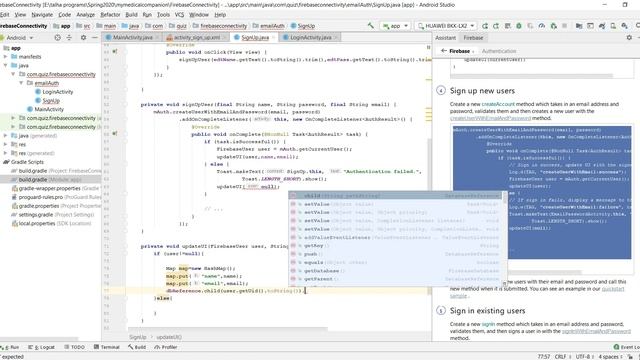
Task: Open the Terminal tool window
Action: (107, 347)
